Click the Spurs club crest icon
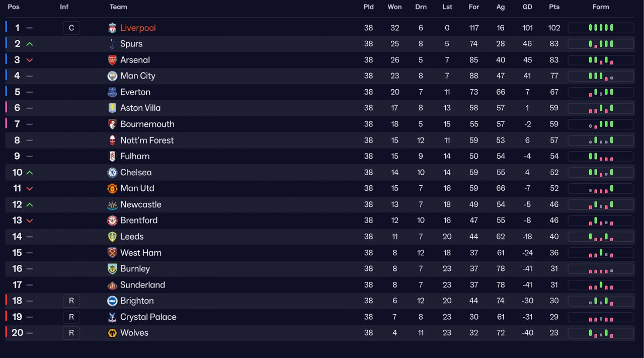The image size is (644, 358). [x=112, y=44]
